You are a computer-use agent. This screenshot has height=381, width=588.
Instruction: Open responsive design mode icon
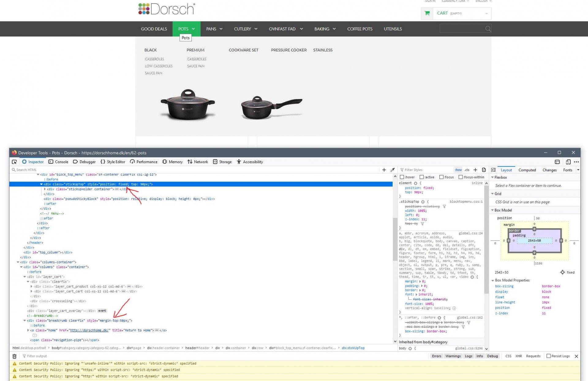(568, 162)
